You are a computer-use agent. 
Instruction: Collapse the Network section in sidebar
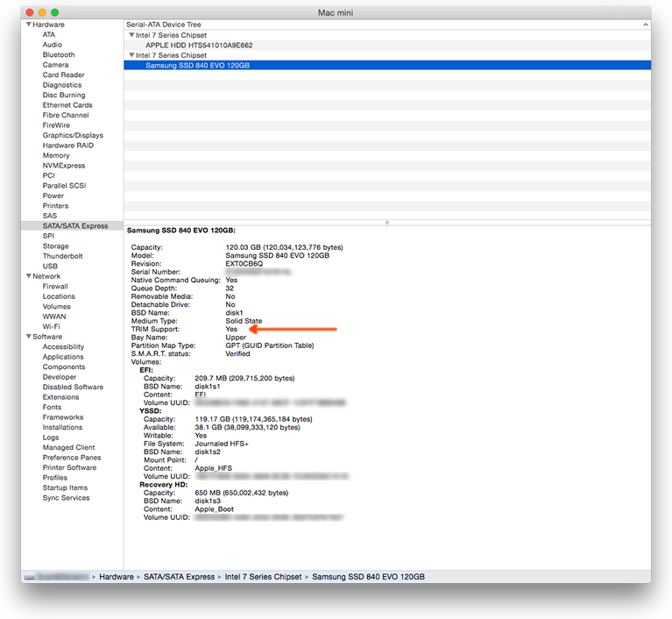coord(29,276)
